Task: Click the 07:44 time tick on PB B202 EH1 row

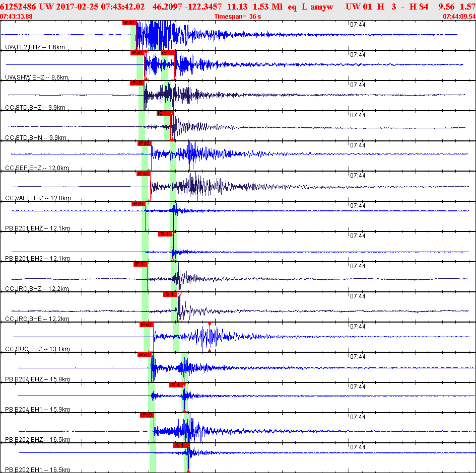Action: [358, 447]
